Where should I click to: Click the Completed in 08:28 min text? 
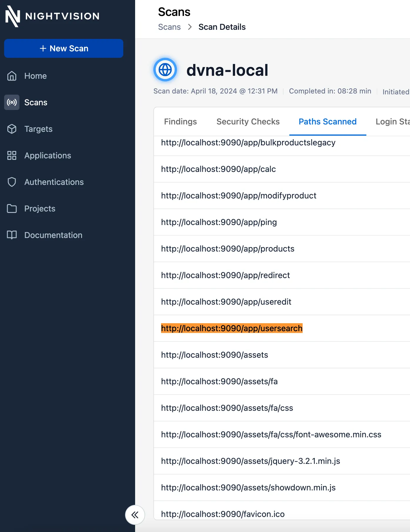coord(330,91)
